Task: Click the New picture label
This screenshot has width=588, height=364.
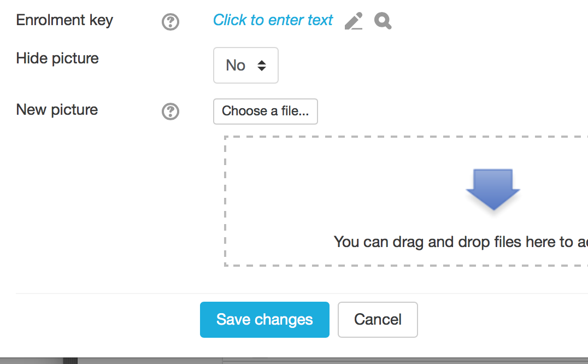Action: point(57,110)
